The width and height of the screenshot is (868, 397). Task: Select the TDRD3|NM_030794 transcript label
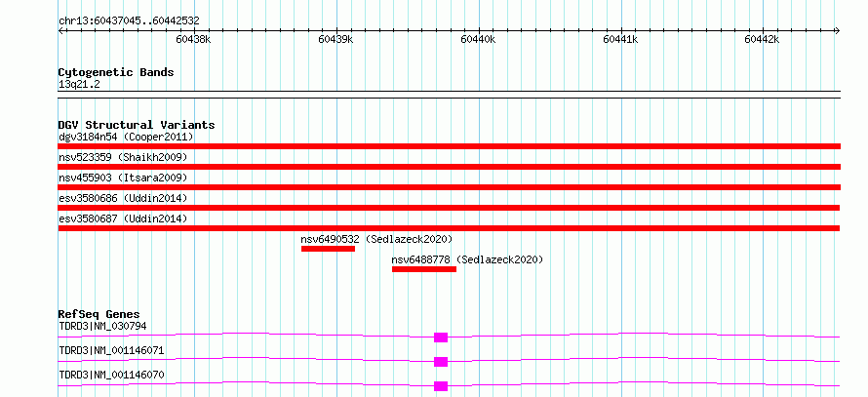tap(102, 326)
